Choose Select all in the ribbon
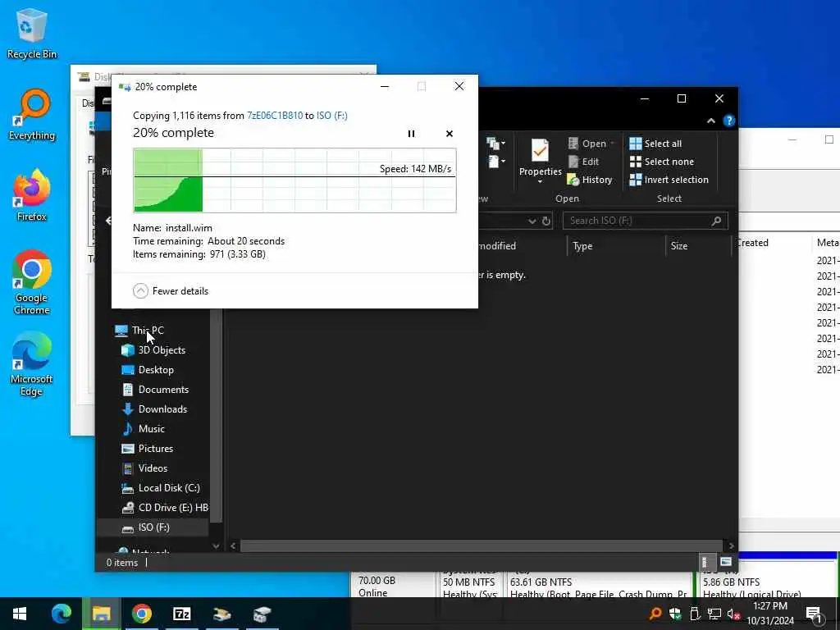The height and width of the screenshot is (630, 840). (x=655, y=144)
